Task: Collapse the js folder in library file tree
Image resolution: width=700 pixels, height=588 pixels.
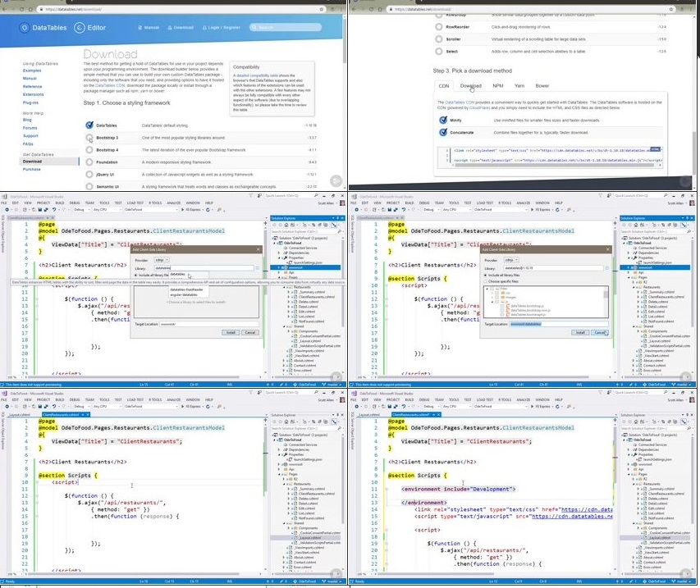Action: 492,302
